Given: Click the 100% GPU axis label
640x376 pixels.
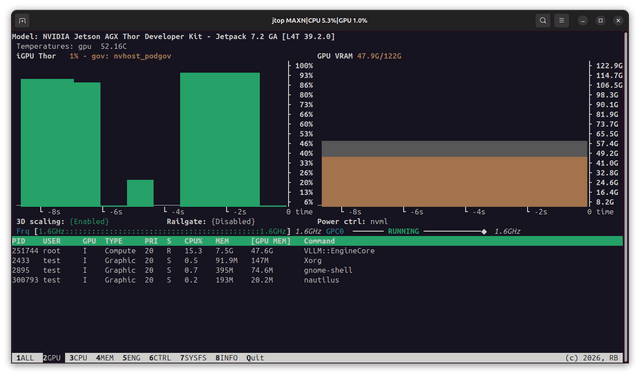Looking at the screenshot, I should coord(304,66).
